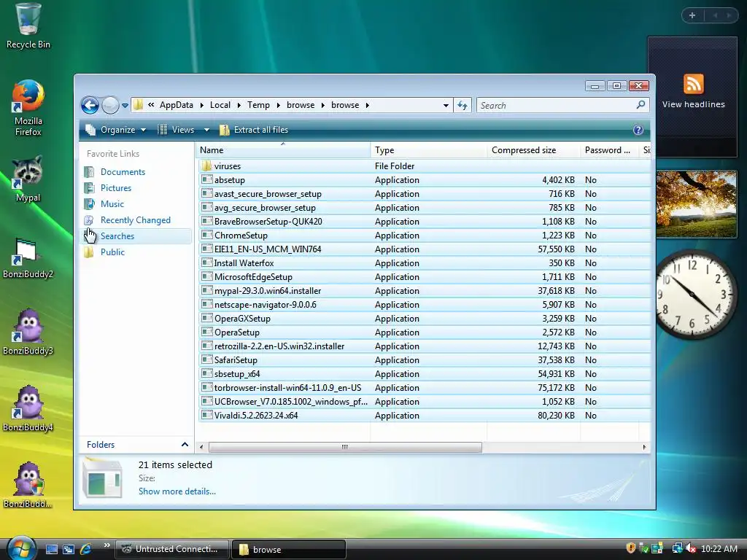Image resolution: width=747 pixels, height=560 pixels.
Task: Select torbrowser-install-win64-11.0.9_en-US file
Action: click(x=424, y=388)
